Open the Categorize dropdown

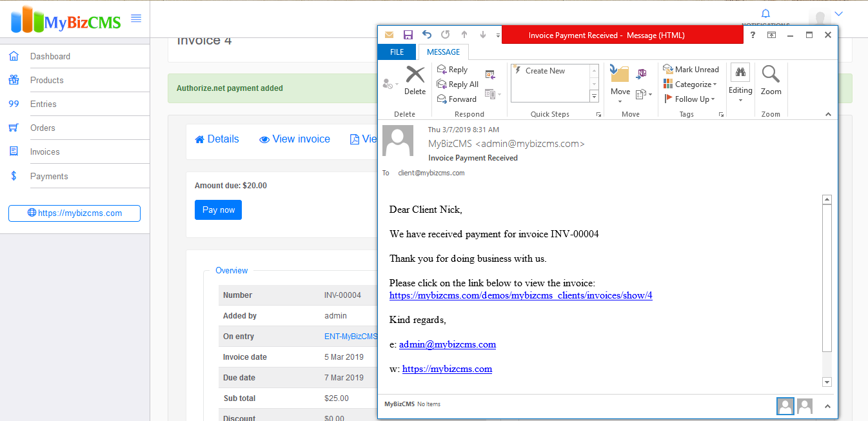point(690,84)
